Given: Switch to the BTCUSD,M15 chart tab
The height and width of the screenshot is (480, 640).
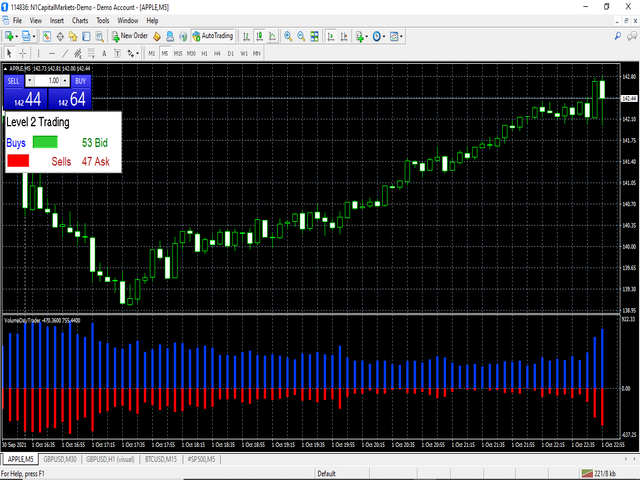Looking at the screenshot, I should pos(162,459).
